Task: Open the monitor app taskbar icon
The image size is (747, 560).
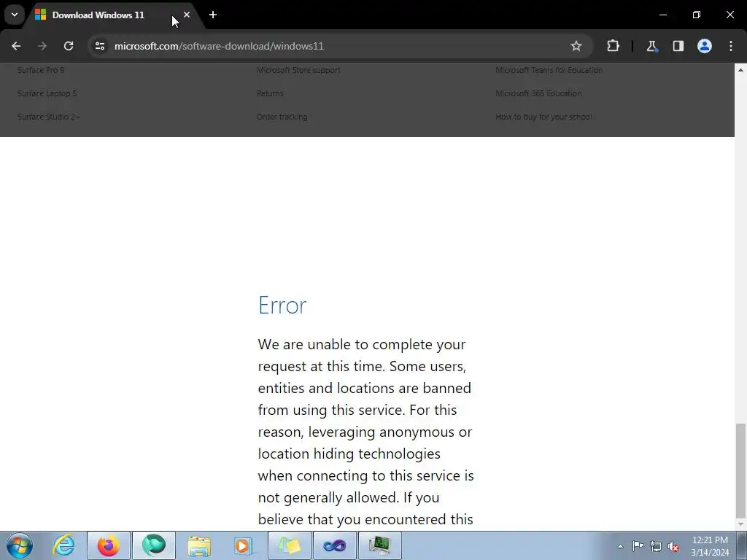Action: pos(379,545)
